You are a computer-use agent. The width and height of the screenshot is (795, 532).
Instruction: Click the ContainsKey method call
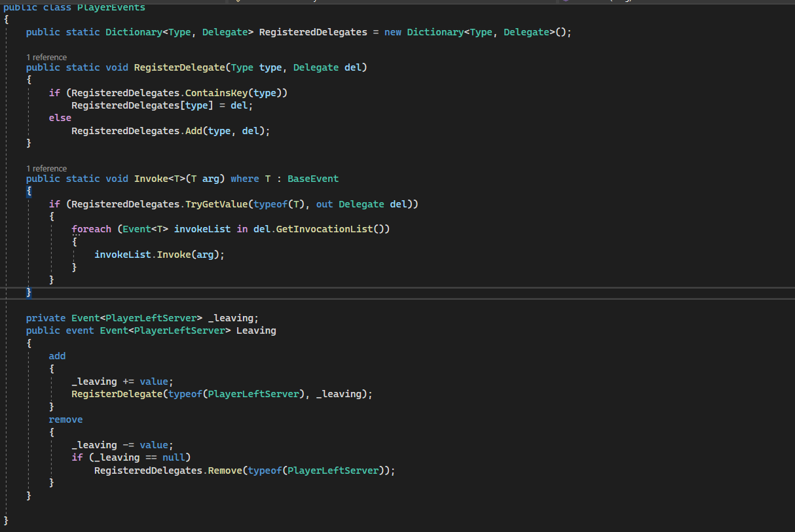pos(217,93)
